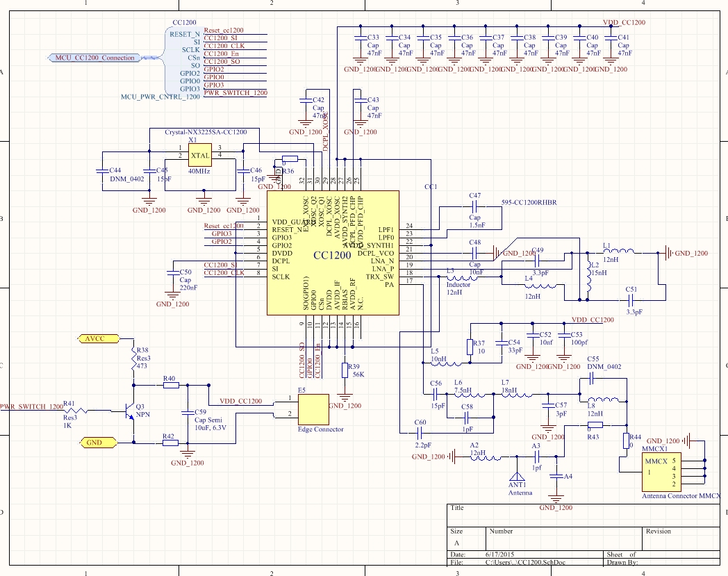Image resolution: width=728 pixels, height=576 pixels.
Task: Select resistor R42 symbol
Action: 170,443
